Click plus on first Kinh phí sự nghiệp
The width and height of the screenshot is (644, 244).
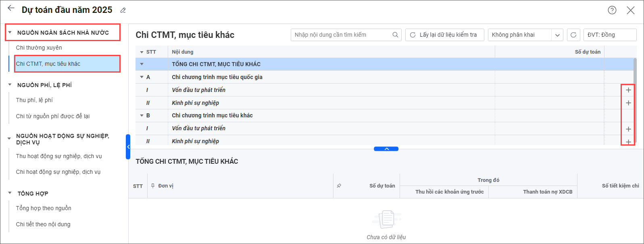click(628, 103)
